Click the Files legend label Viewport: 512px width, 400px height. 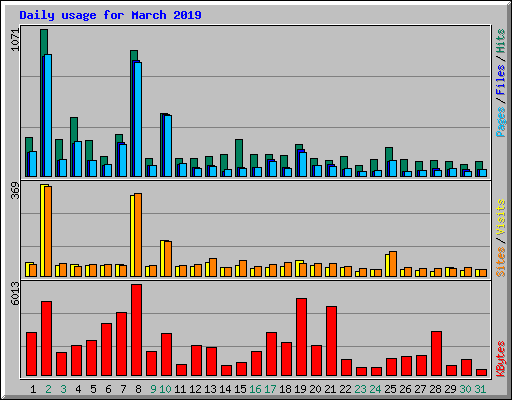501,80
